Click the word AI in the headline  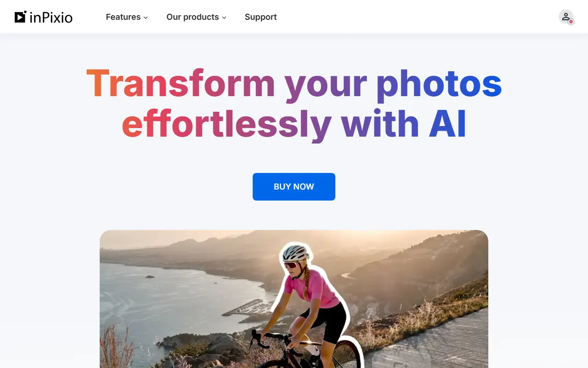[x=447, y=124]
